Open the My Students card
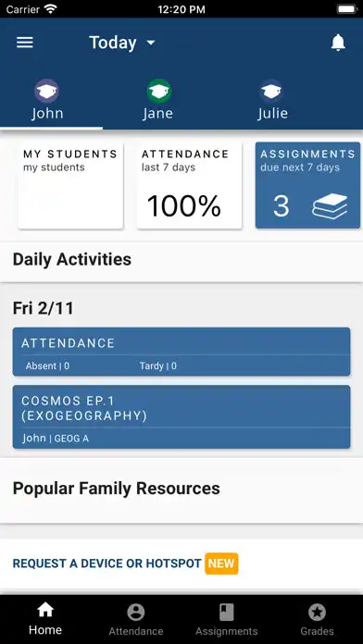This screenshot has width=363, height=644. pos(70,185)
